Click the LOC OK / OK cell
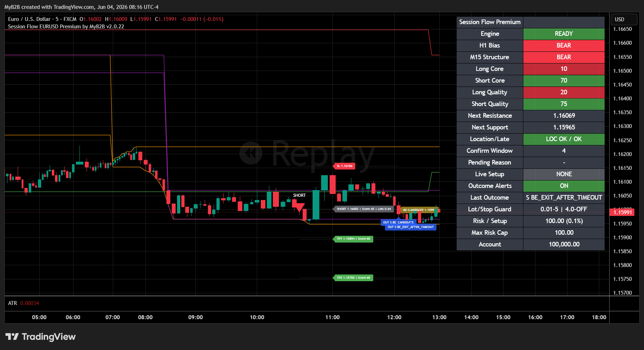This screenshot has width=644, height=350. coord(564,139)
